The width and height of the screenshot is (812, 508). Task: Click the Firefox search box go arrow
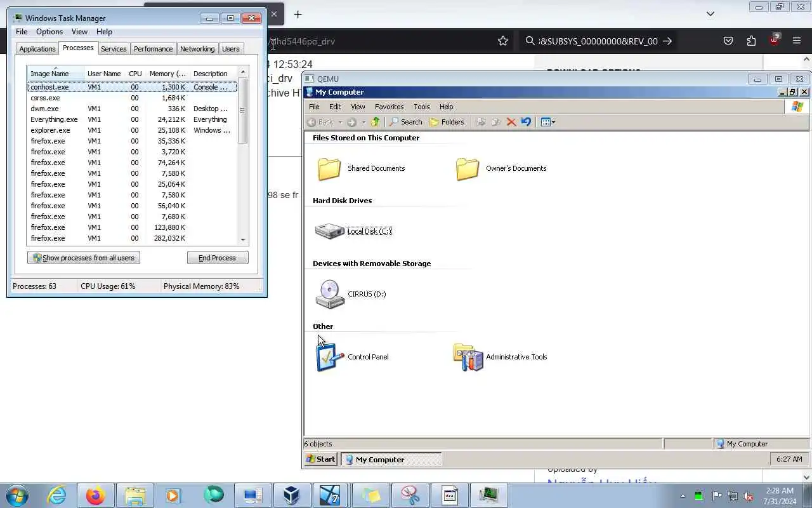667,41
